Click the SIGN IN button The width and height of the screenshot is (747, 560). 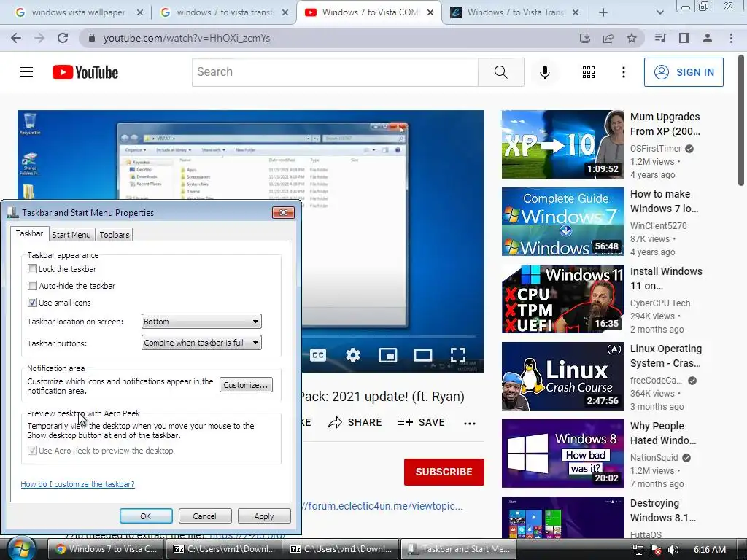(684, 72)
